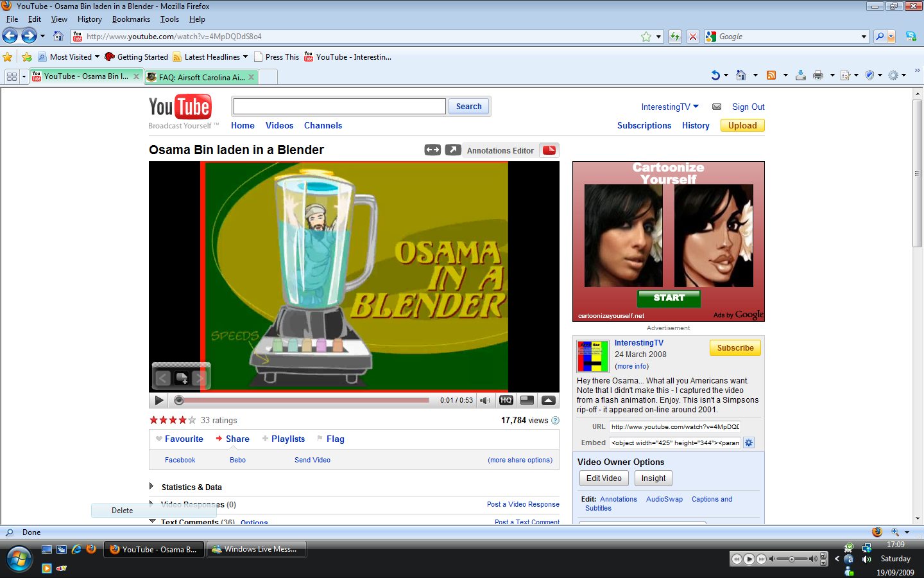Screen dimensions: 924x578
Task: Open the Downloads toolbar icon
Action: (801, 75)
